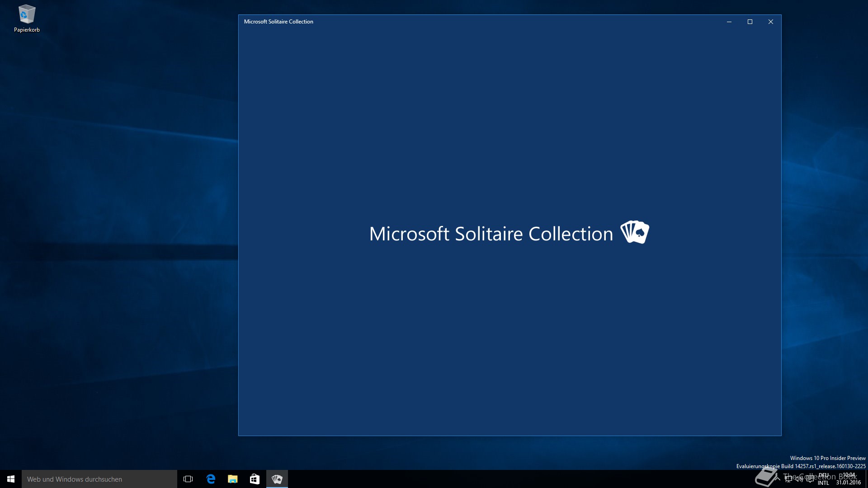Open Task View from the taskbar
Image resolution: width=868 pixels, height=488 pixels.
[x=188, y=479]
